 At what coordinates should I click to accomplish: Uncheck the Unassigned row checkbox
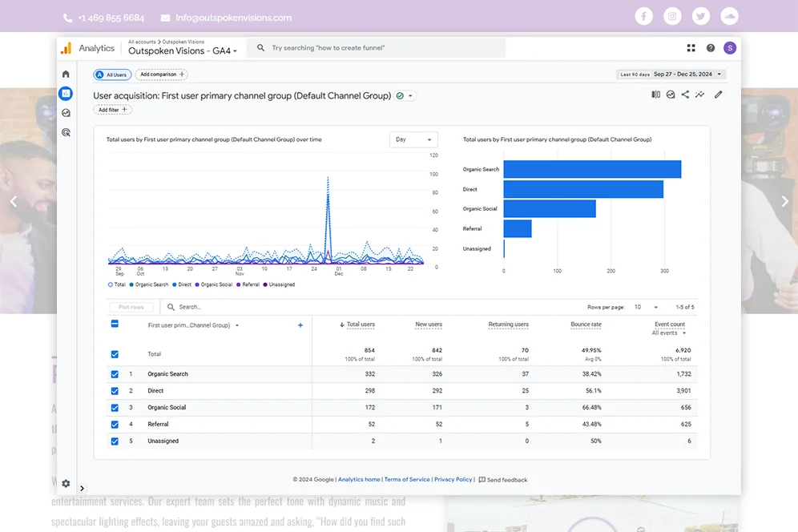(x=115, y=441)
